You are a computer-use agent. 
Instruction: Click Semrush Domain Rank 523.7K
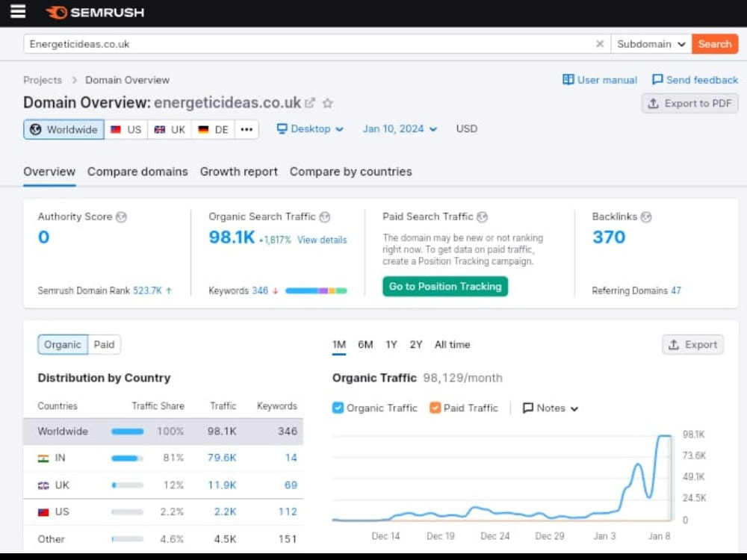[147, 290]
